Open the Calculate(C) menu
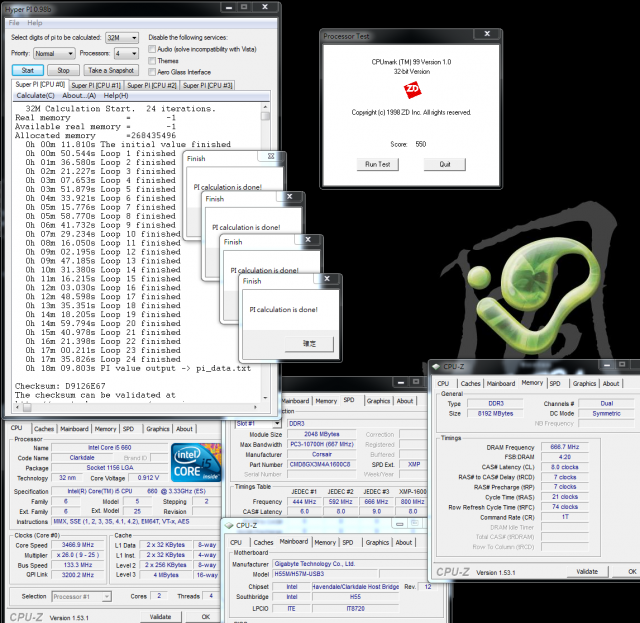Viewport: 640px width, 623px height. pyautogui.click(x=35, y=96)
